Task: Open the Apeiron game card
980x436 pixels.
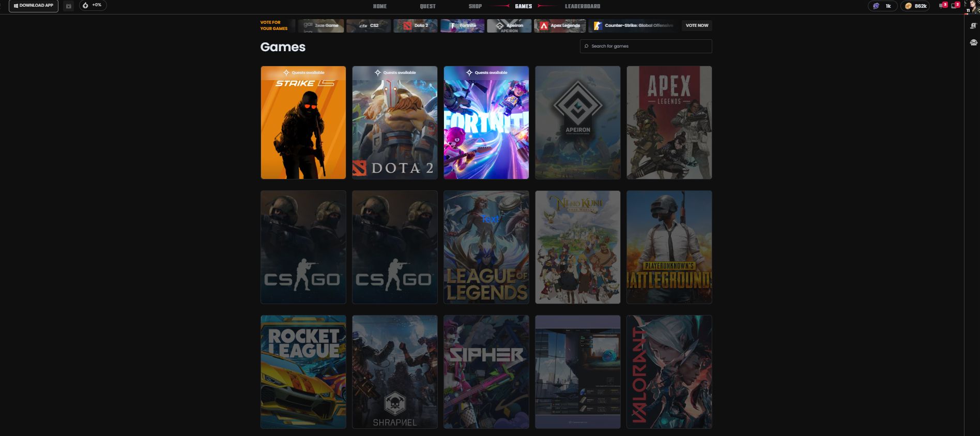Action: [x=578, y=123]
